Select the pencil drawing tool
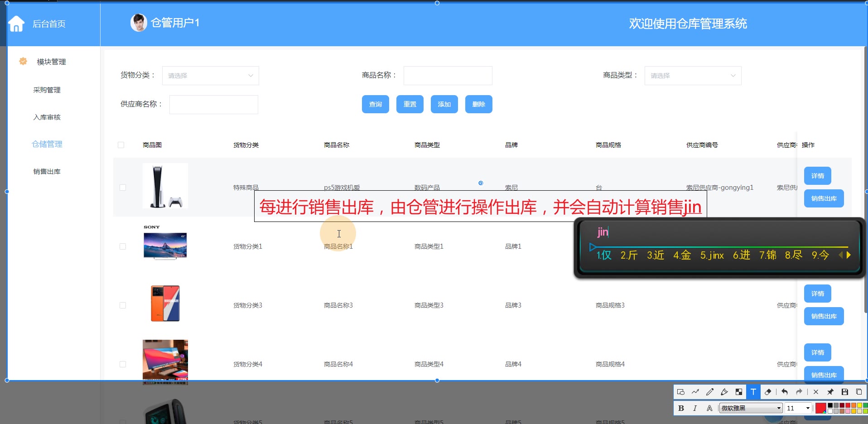Screen dimensions: 868x424 click(709, 392)
